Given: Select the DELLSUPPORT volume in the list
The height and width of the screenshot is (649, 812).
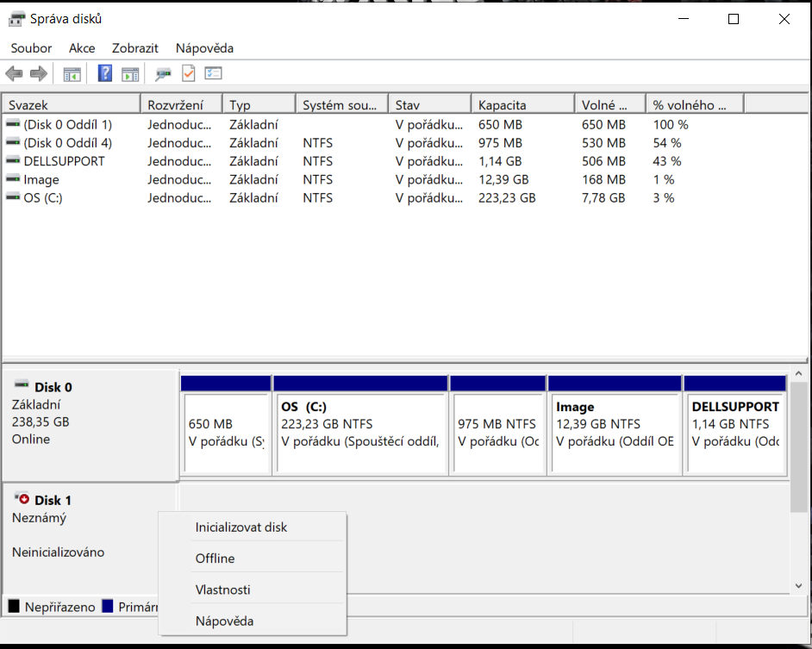Looking at the screenshot, I should click(64, 161).
